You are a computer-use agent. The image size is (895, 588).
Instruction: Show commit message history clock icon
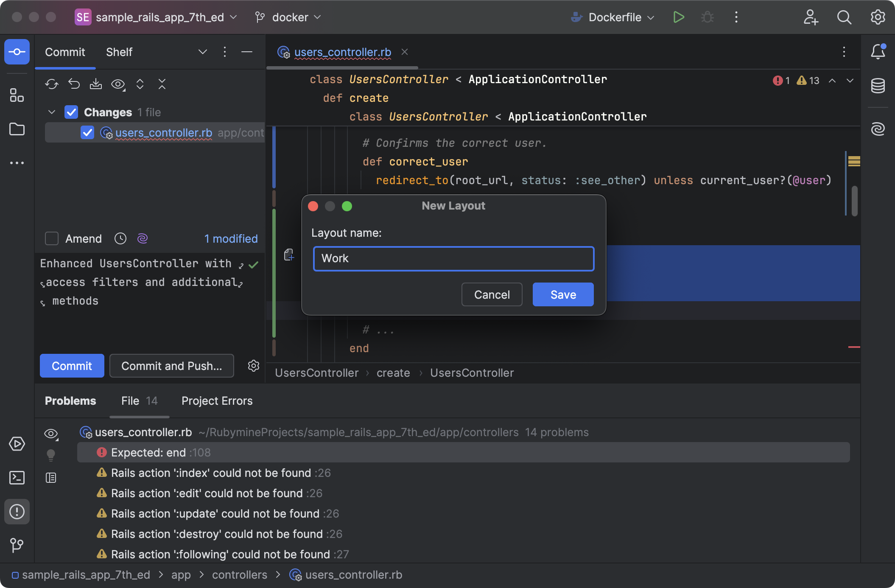[x=120, y=238]
